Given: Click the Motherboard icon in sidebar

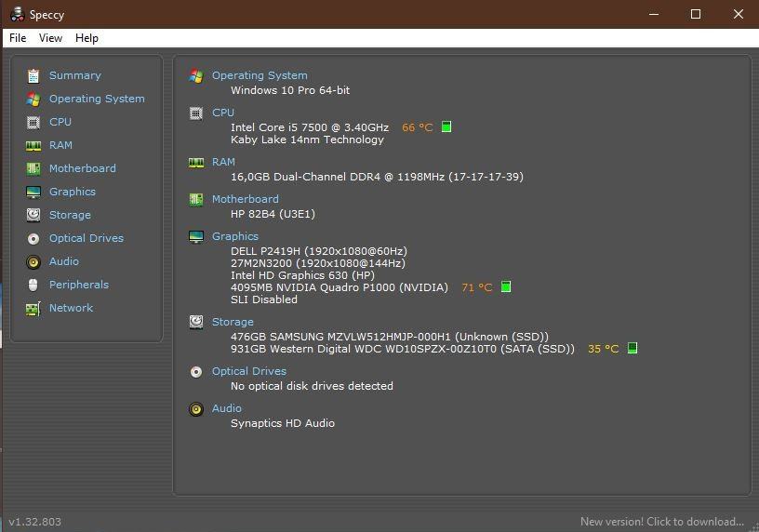Looking at the screenshot, I should [33, 169].
